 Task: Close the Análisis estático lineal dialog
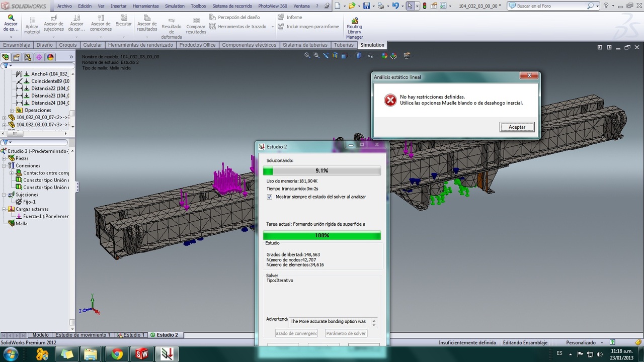point(529,76)
